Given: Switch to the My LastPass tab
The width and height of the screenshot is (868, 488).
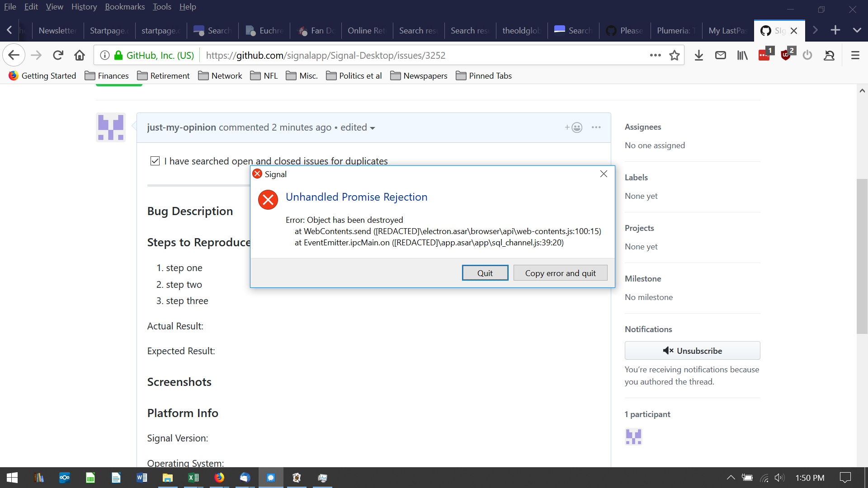Looking at the screenshot, I should pos(728,30).
